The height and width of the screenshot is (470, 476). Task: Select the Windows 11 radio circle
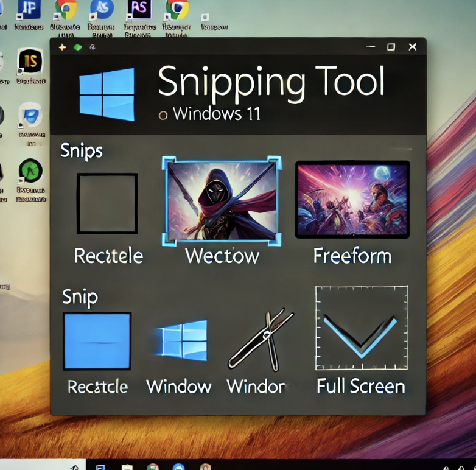[x=163, y=116]
